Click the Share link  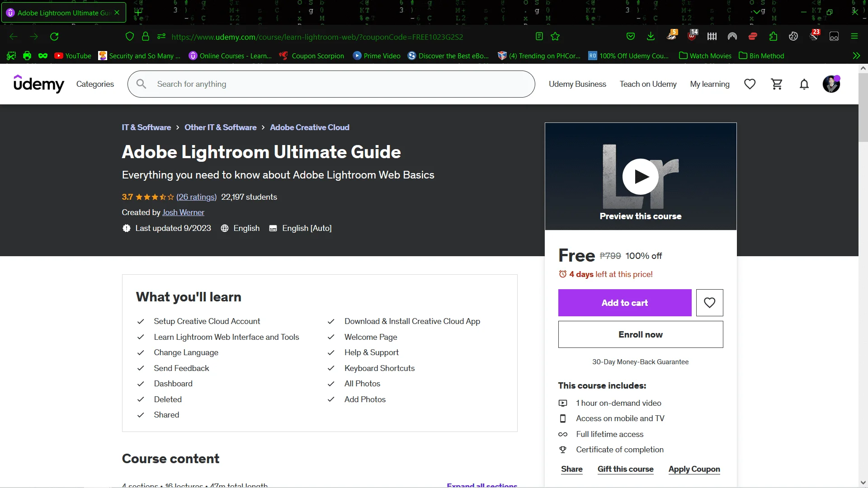coord(571,469)
